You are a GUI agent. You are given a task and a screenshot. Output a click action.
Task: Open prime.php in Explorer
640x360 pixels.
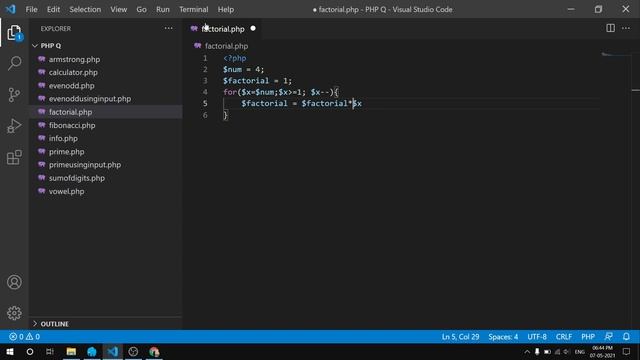pos(67,151)
